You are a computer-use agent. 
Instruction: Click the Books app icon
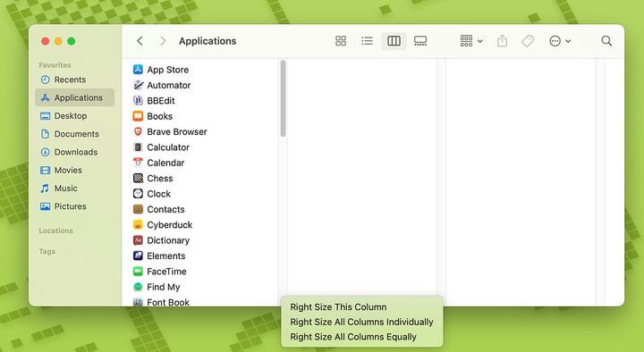(x=138, y=116)
